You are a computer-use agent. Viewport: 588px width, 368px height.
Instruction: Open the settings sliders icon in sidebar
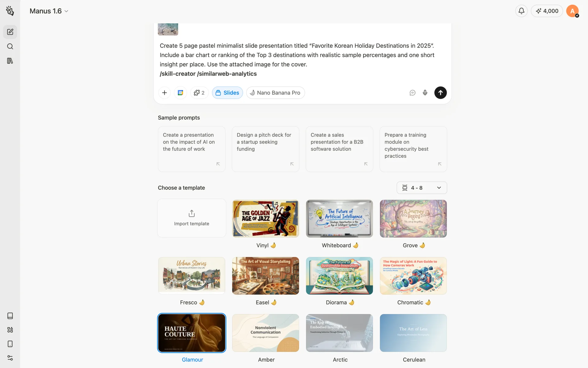10,358
